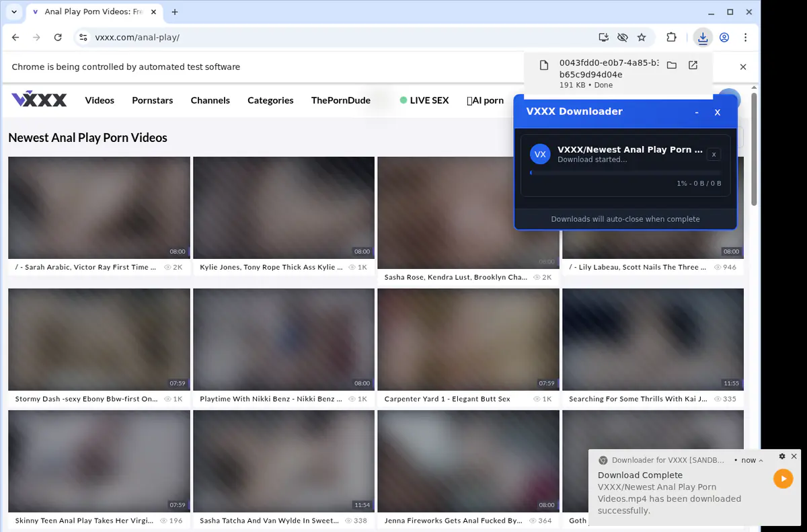This screenshot has width=807, height=532.
Task: Close the Download Complete notification
Action: coord(794,456)
